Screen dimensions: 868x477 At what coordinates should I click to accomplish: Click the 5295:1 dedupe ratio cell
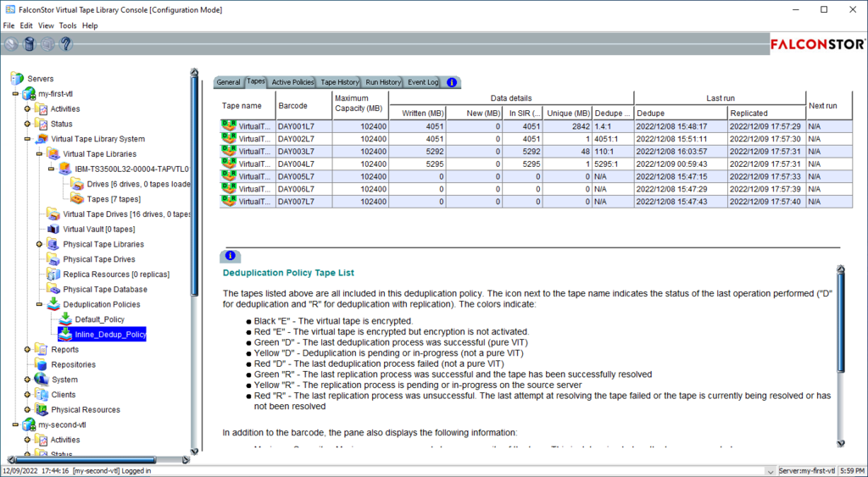[613, 164]
